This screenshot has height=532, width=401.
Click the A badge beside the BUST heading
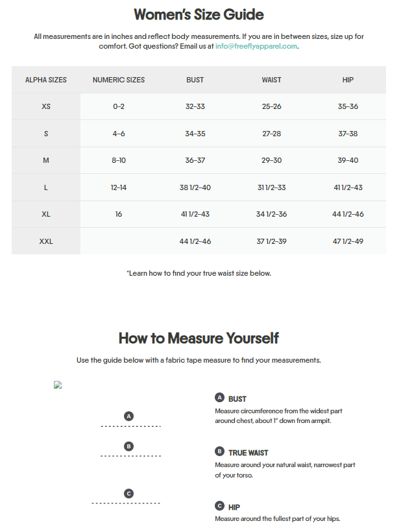click(219, 398)
